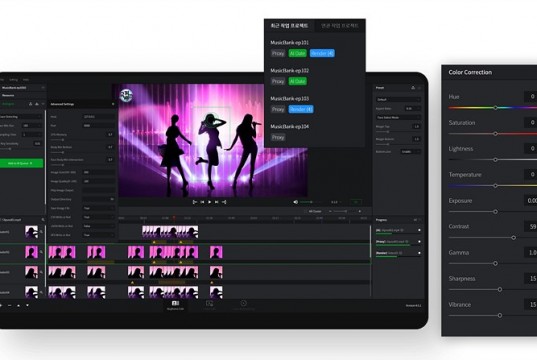This screenshot has height=360, width=537.
Task: Open the Default preset dropdown
Action: point(398,99)
